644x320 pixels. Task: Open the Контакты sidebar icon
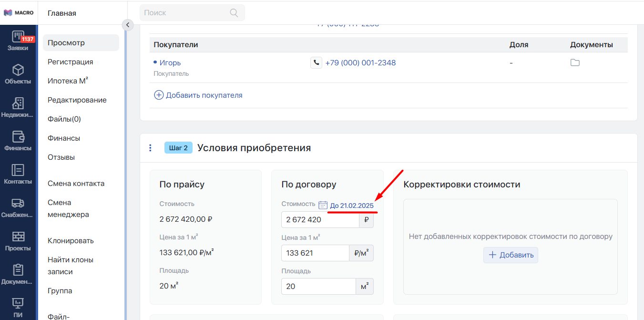[x=18, y=170]
